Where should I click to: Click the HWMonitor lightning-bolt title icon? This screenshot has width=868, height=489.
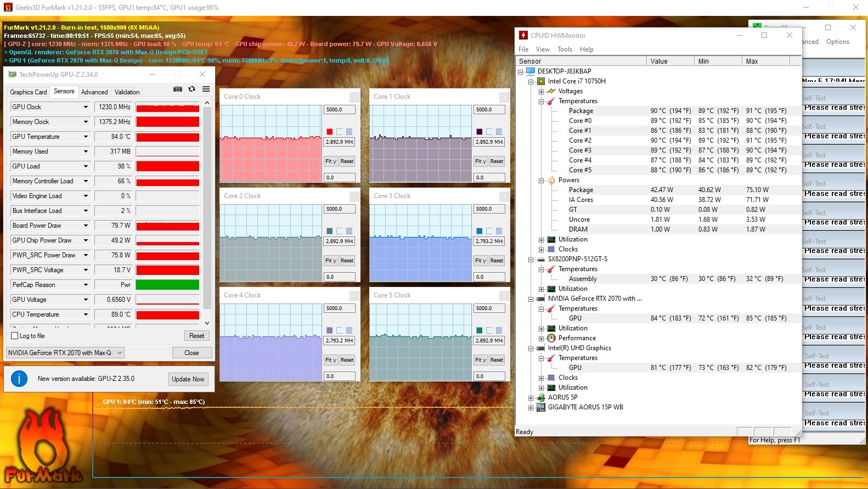tap(523, 35)
